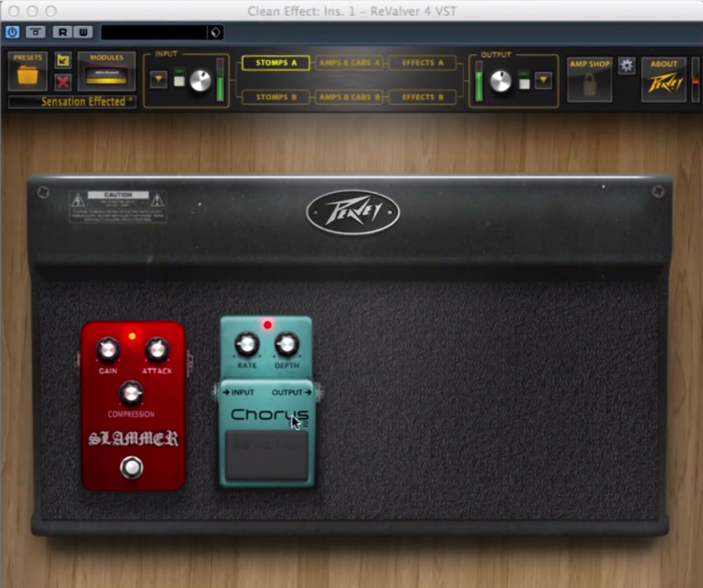Select the Stomps A tab

click(275, 63)
